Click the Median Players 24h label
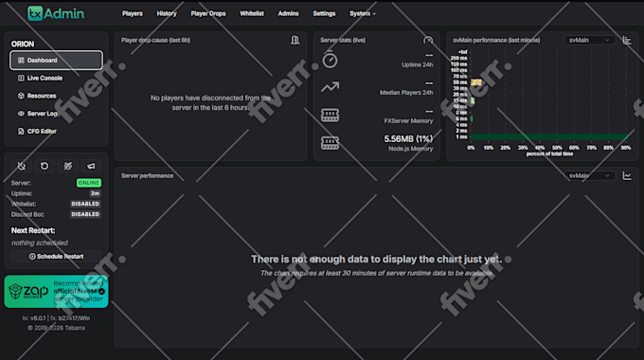The image size is (644, 360). 405,93
